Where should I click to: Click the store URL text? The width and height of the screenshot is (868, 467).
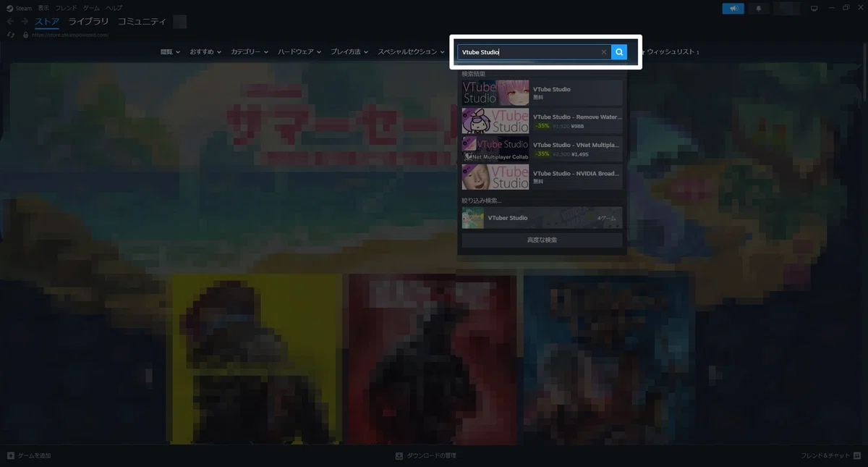(71, 35)
